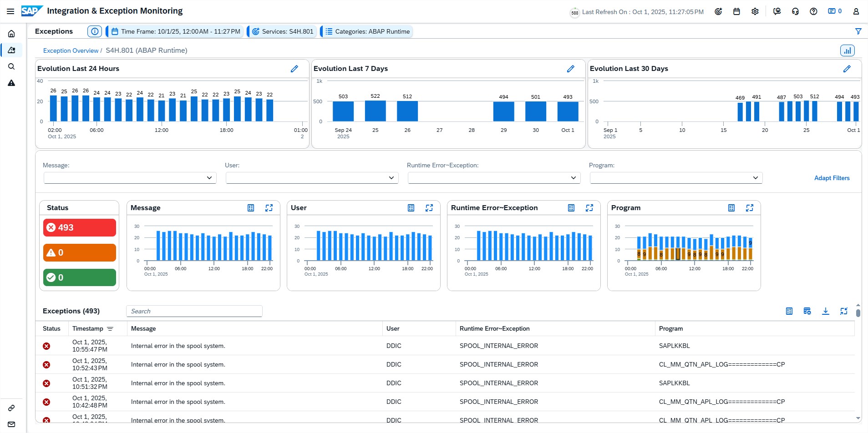Open the Home item in sidebar
Image resolution: width=868 pixels, height=433 pixels.
(11, 34)
